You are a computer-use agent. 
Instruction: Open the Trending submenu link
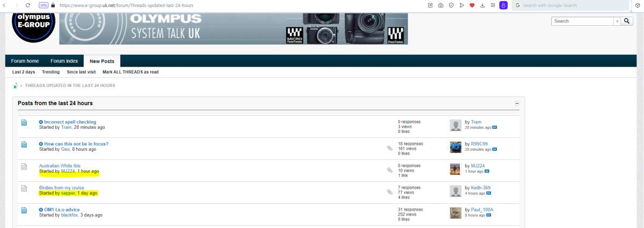[x=51, y=72]
